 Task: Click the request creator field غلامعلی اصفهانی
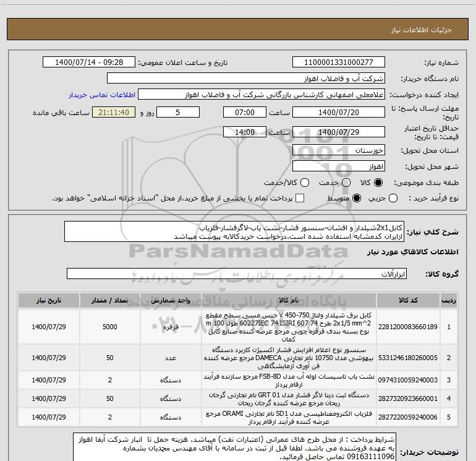click(261, 95)
